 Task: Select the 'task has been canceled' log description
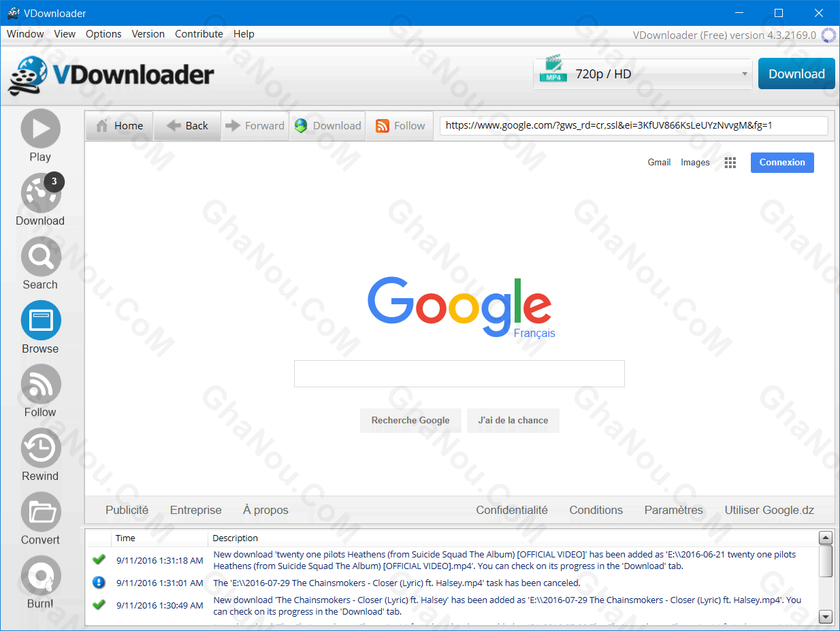(x=397, y=583)
